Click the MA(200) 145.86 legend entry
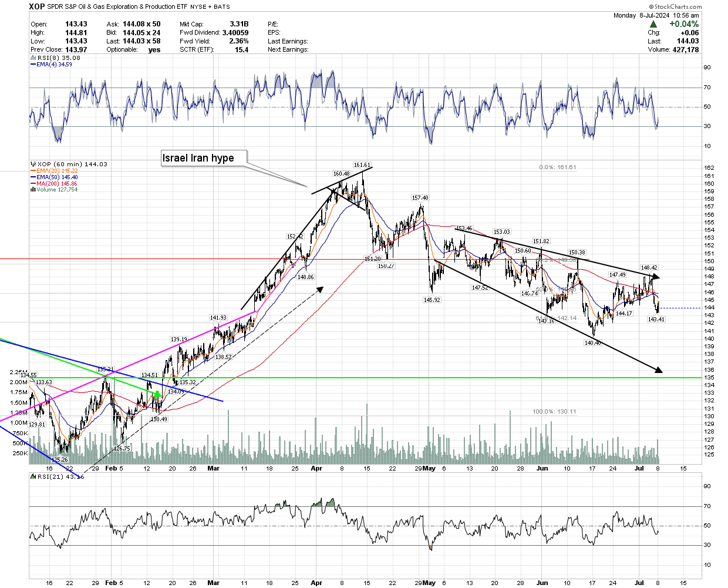The height and width of the screenshot is (588, 728). tap(57, 183)
